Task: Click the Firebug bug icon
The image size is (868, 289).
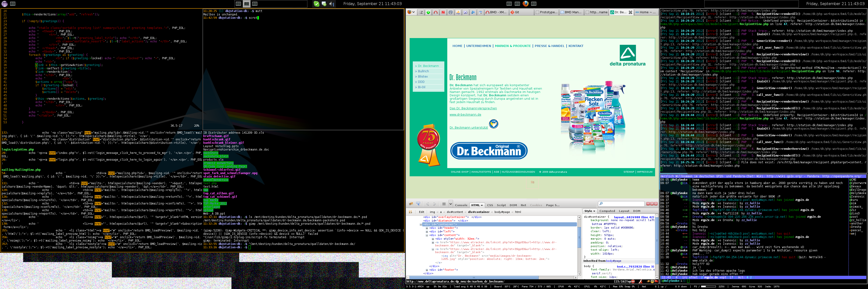Action: (x=411, y=204)
